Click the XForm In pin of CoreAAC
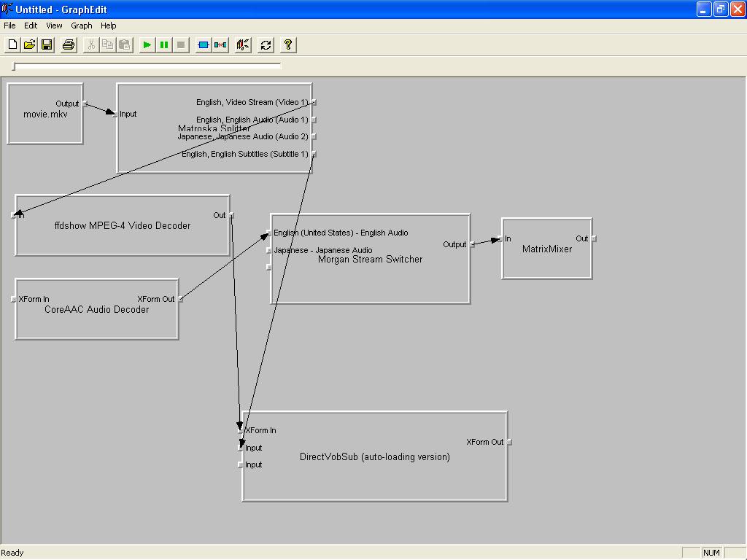The image size is (747, 560). coord(13,299)
